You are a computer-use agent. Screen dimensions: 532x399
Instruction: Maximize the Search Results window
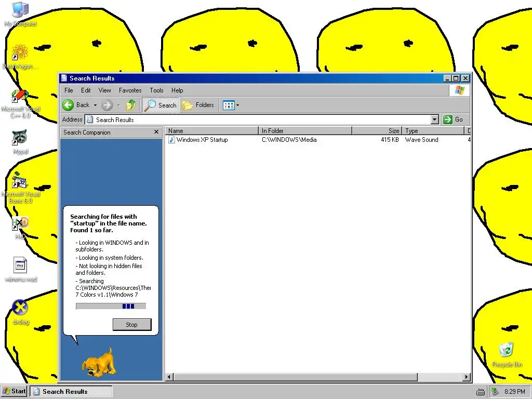click(x=456, y=78)
